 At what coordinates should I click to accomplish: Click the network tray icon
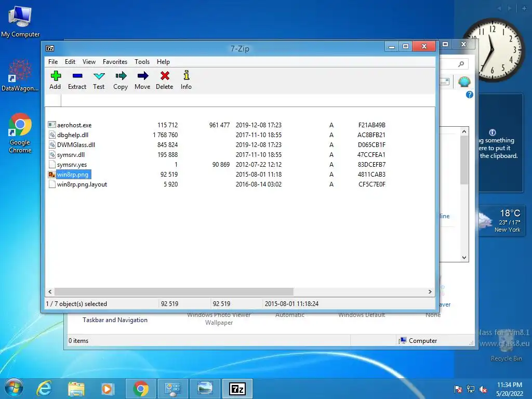[x=471, y=389]
